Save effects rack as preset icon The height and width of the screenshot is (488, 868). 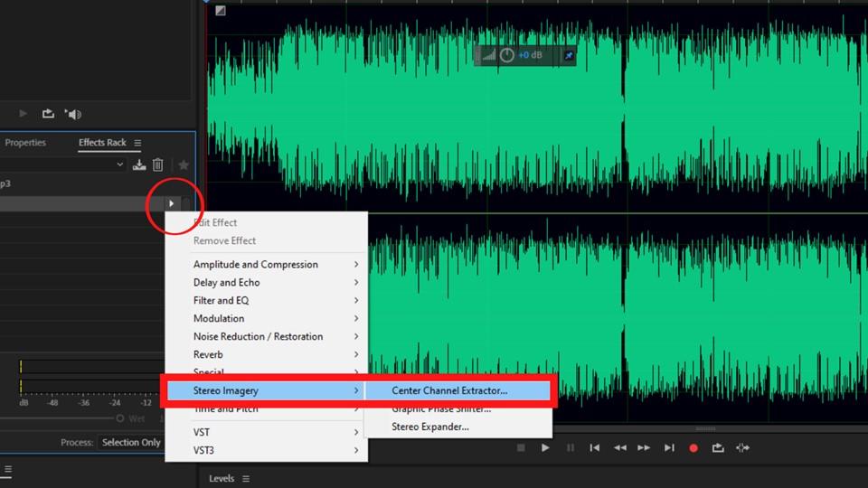[139, 164]
